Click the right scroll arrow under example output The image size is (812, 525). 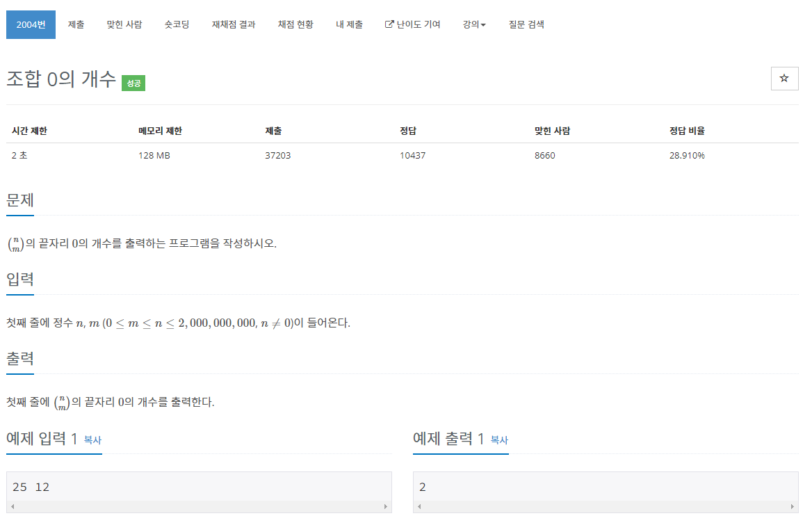coord(792,507)
